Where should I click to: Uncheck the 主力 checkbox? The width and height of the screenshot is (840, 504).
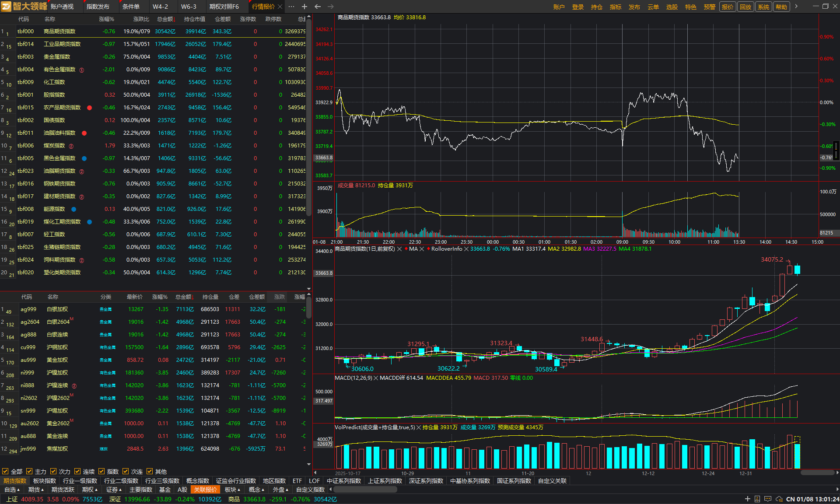[29, 471]
